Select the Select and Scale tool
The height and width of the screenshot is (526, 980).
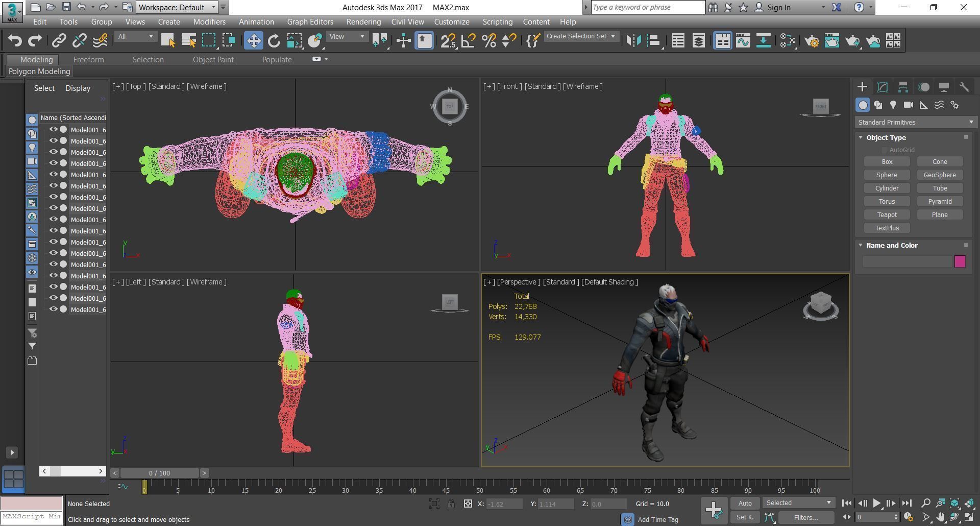[x=294, y=41]
